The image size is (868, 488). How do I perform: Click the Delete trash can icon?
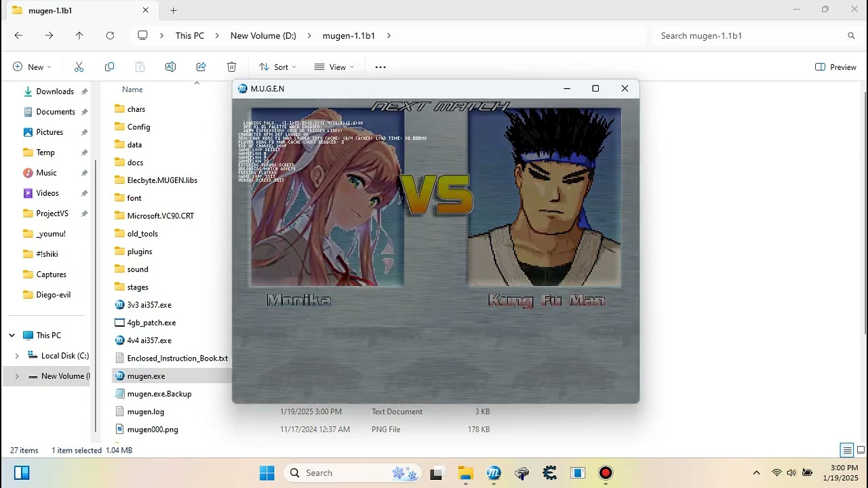[x=231, y=67]
